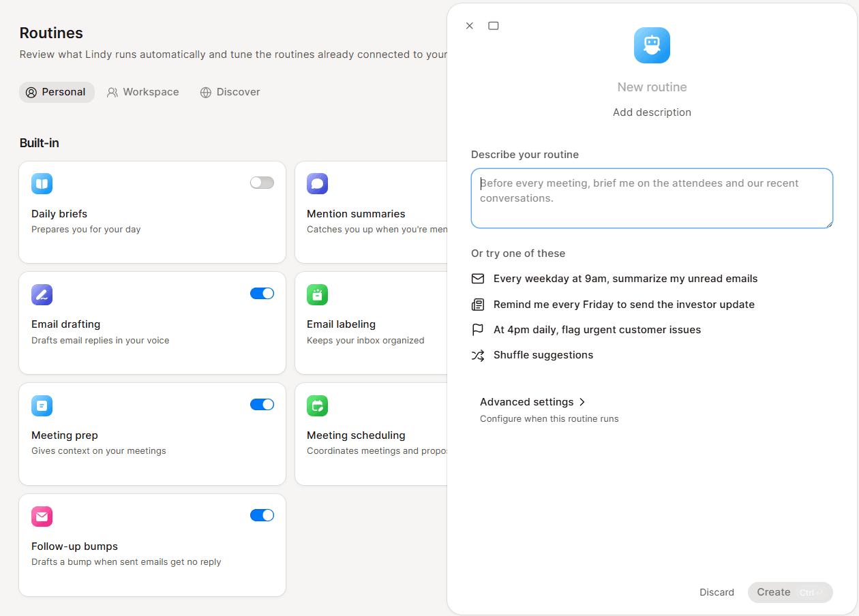
Task: Click the shuffle arrows icon
Action: pos(478,355)
